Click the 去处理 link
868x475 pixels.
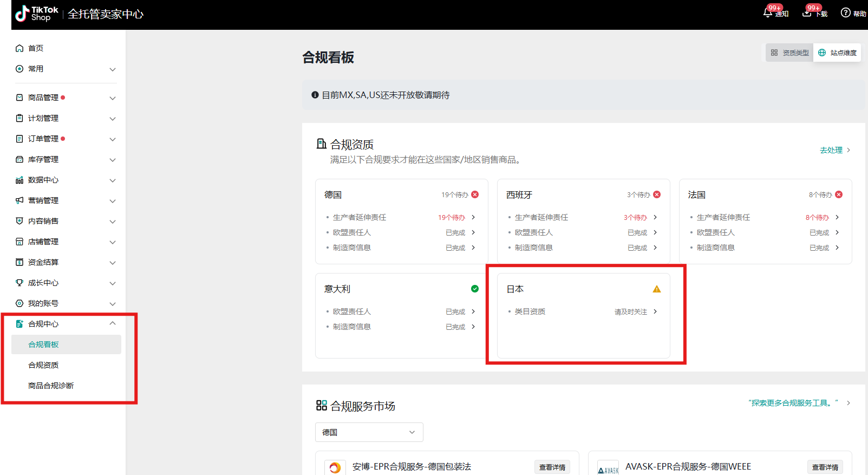(x=834, y=150)
